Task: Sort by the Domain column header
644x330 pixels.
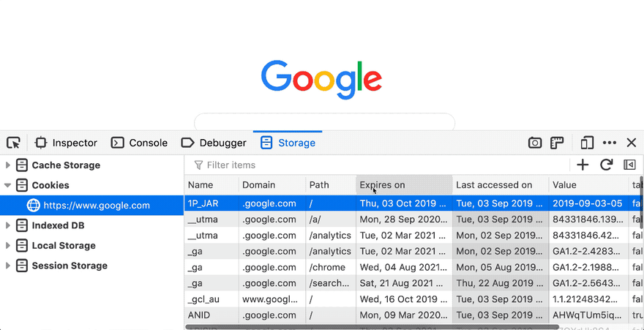Action: [272, 185]
